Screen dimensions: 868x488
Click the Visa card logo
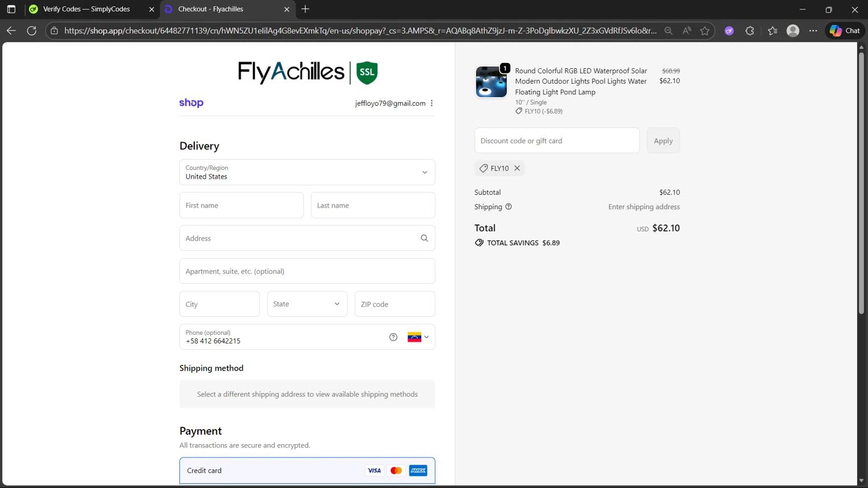(374, 471)
